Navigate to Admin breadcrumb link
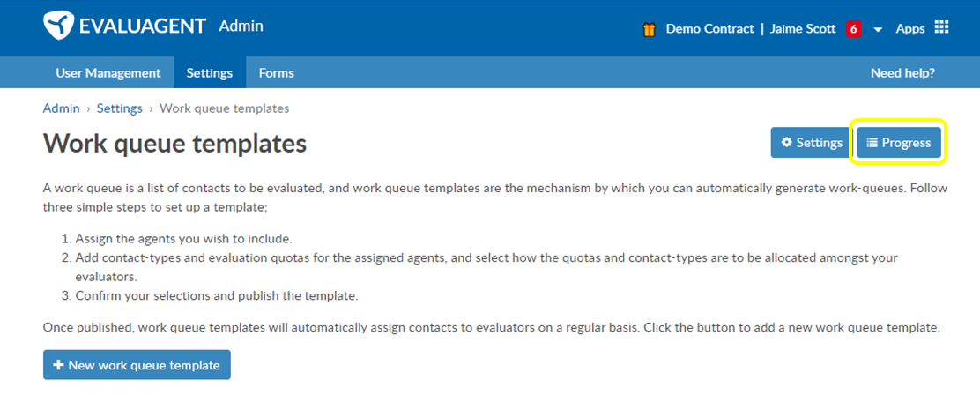Viewport: 980px width, 395px height. coord(62,108)
